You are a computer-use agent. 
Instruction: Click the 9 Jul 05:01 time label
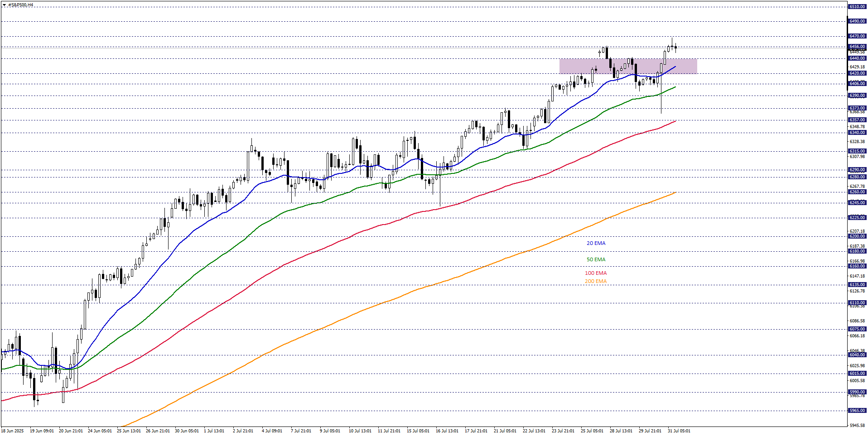point(330,431)
